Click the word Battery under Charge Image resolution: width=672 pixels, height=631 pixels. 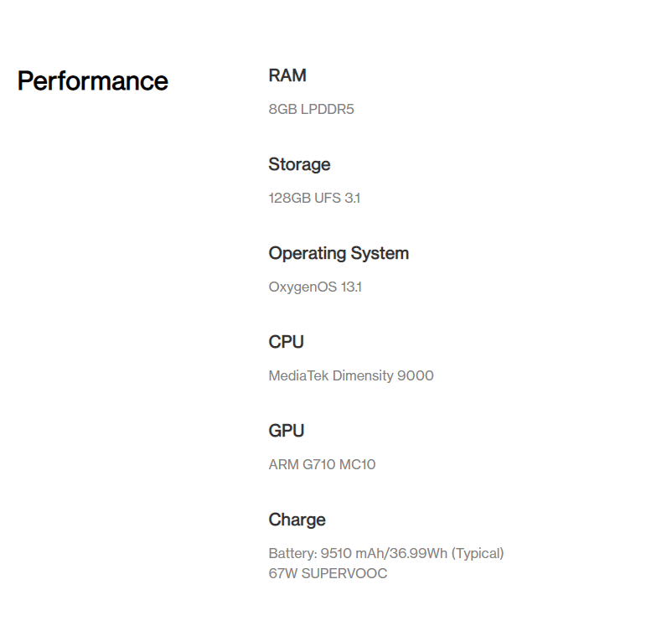pos(291,553)
